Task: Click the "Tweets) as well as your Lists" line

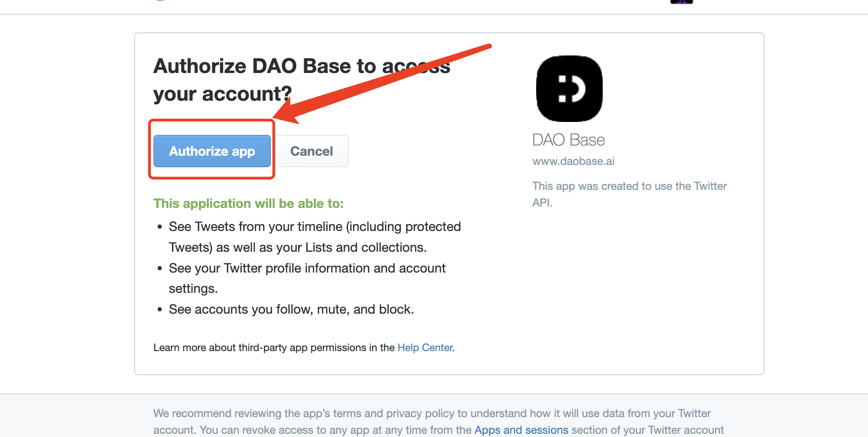Action: (x=297, y=248)
